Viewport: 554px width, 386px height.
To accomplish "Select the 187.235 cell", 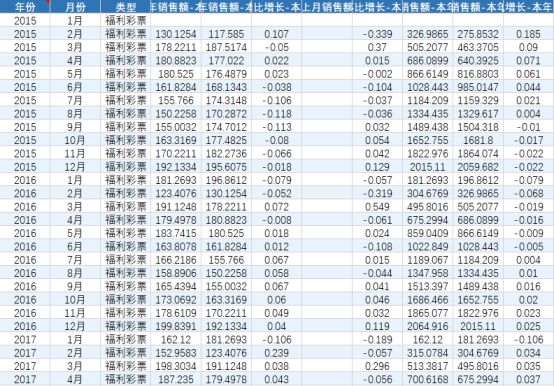I will 176,380.
